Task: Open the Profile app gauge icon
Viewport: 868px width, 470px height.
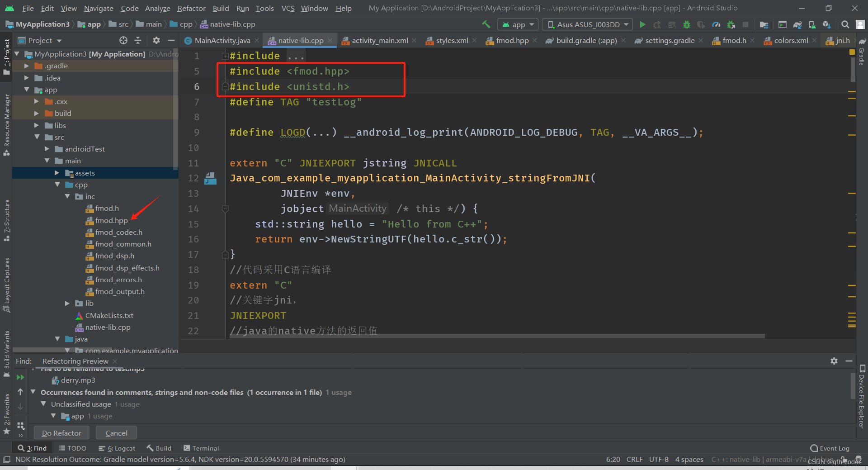Action: 716,24
